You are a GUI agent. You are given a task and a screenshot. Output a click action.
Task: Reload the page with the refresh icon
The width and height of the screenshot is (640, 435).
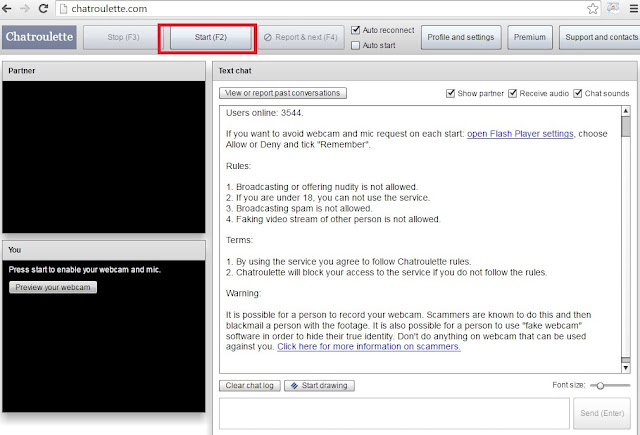pos(43,8)
